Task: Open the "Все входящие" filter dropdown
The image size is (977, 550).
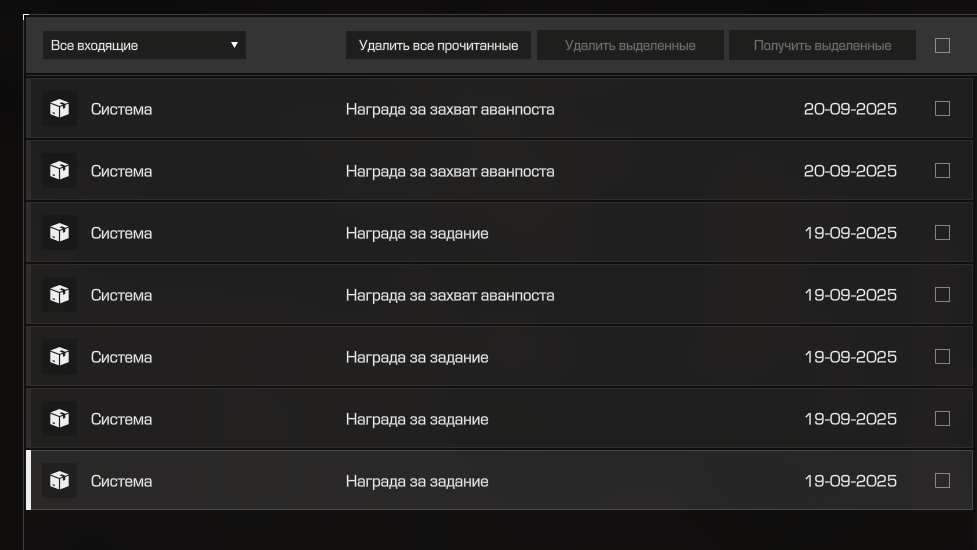Action: [144, 45]
